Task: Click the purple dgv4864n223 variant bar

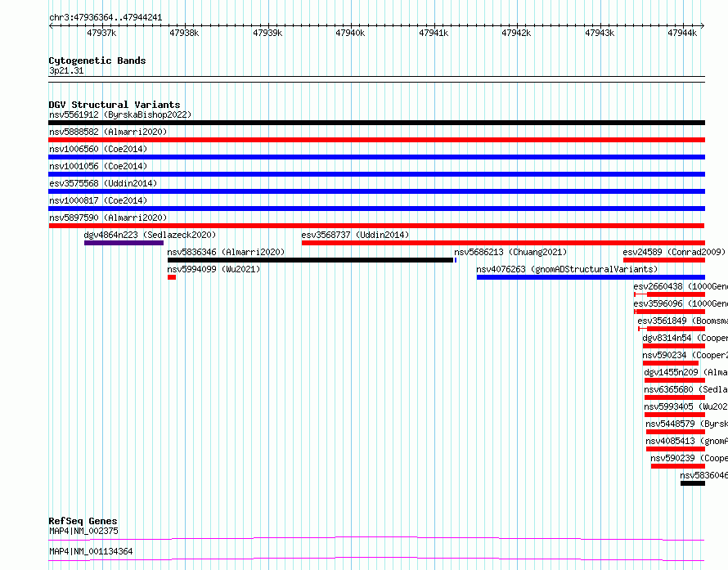Action: click(124, 243)
